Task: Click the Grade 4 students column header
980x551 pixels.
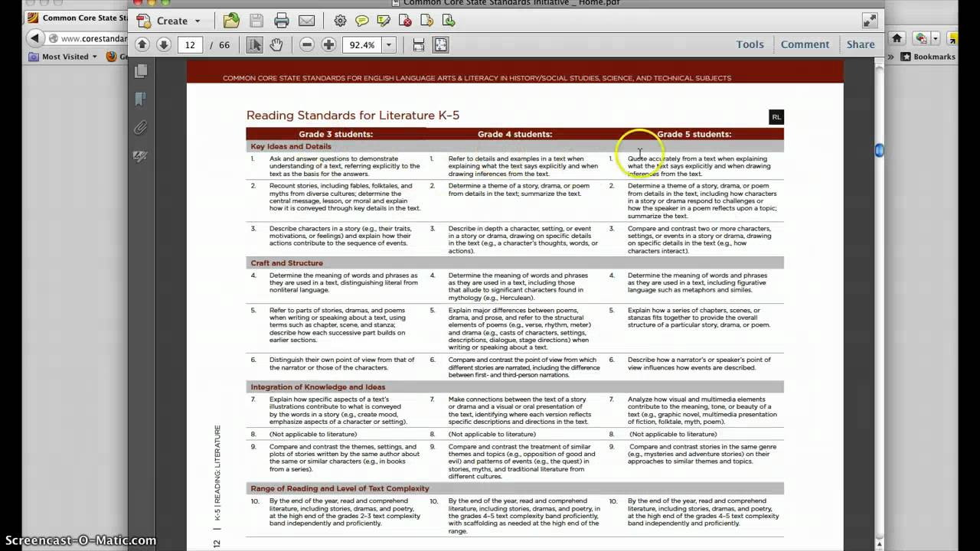Action: click(x=514, y=134)
